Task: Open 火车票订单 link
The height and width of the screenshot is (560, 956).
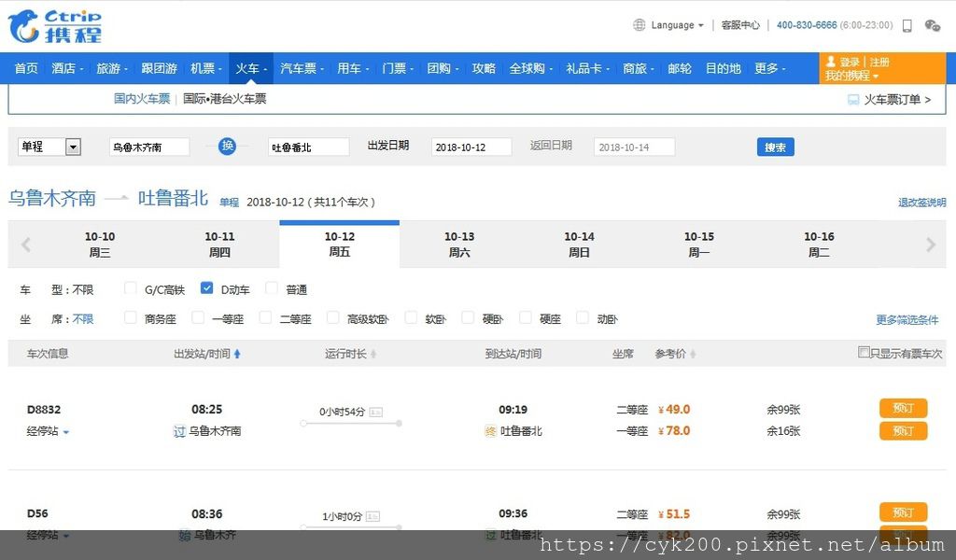Action: click(x=897, y=99)
